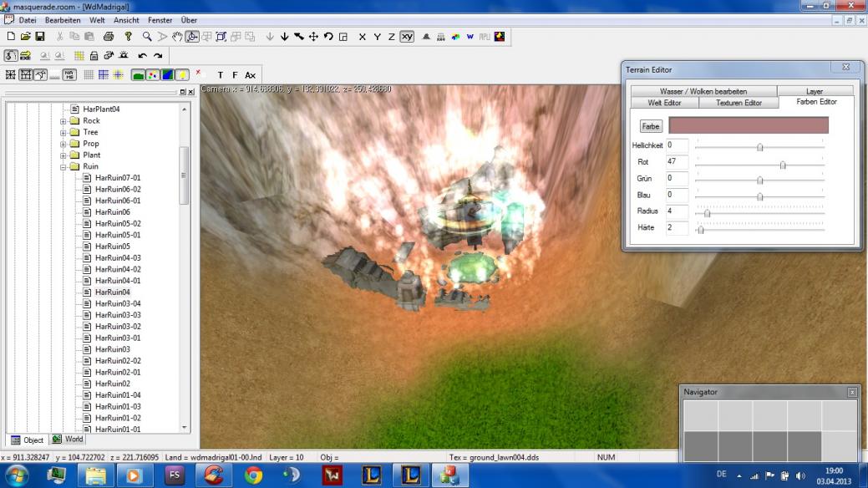Screen dimensions: 868x488
Task: Select the magnifier zoom tool
Action: click(147, 37)
